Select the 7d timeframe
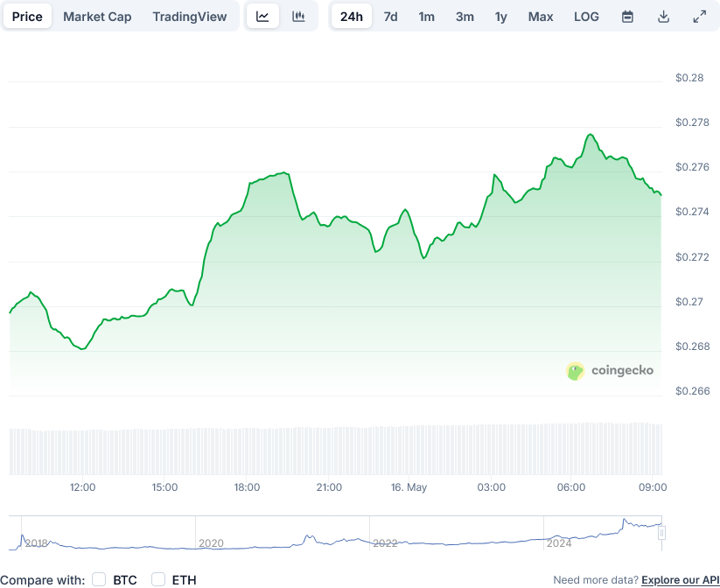 tap(390, 16)
